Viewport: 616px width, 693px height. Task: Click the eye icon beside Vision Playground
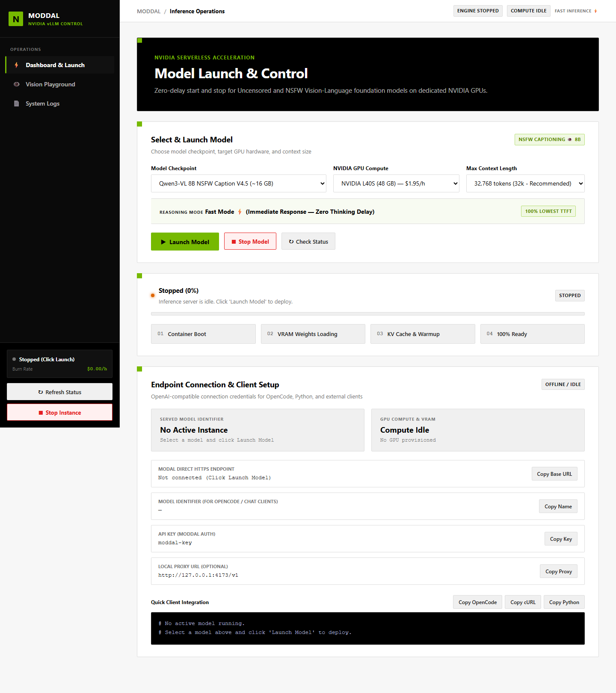[16, 84]
